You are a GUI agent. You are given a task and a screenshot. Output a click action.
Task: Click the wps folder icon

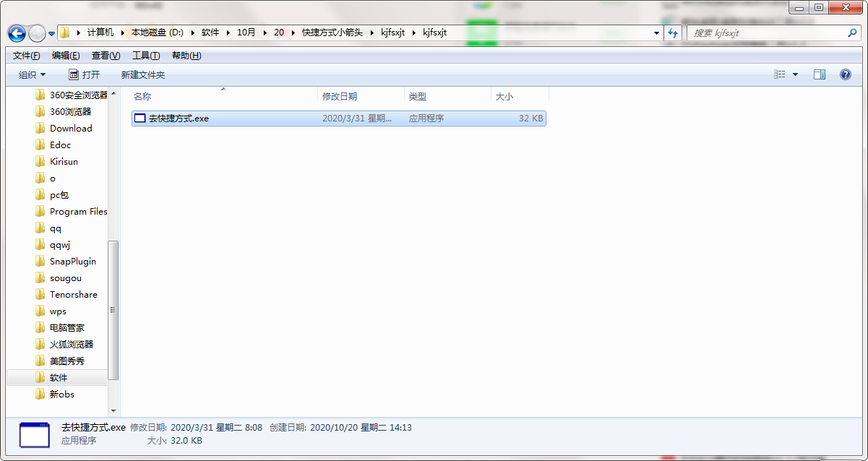(40, 311)
